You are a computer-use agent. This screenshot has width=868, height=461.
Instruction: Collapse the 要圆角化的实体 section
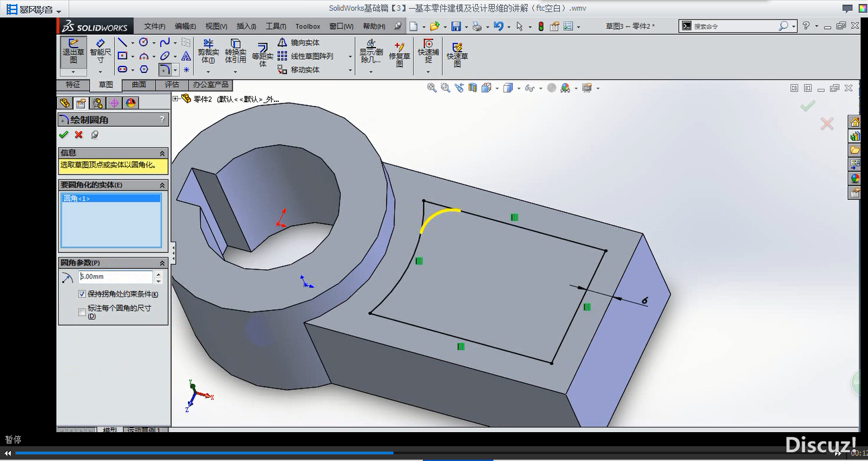(162, 185)
